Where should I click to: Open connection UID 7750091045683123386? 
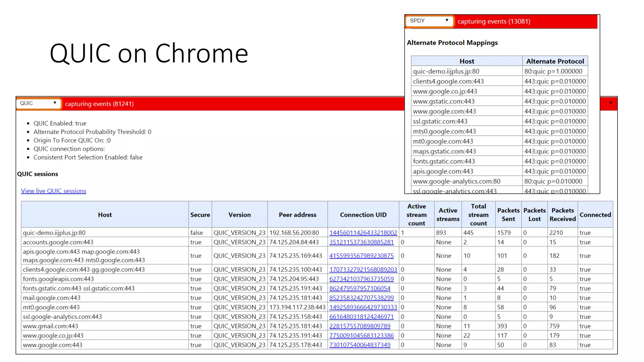pyautogui.click(x=361, y=336)
